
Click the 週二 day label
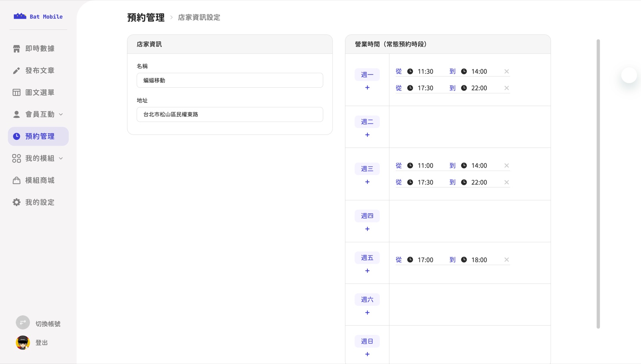click(367, 122)
